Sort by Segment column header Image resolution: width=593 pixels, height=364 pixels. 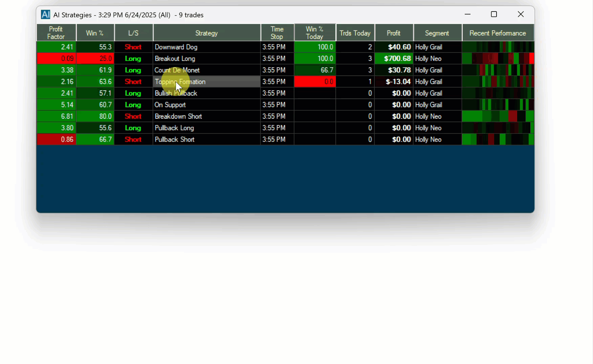[x=437, y=33]
